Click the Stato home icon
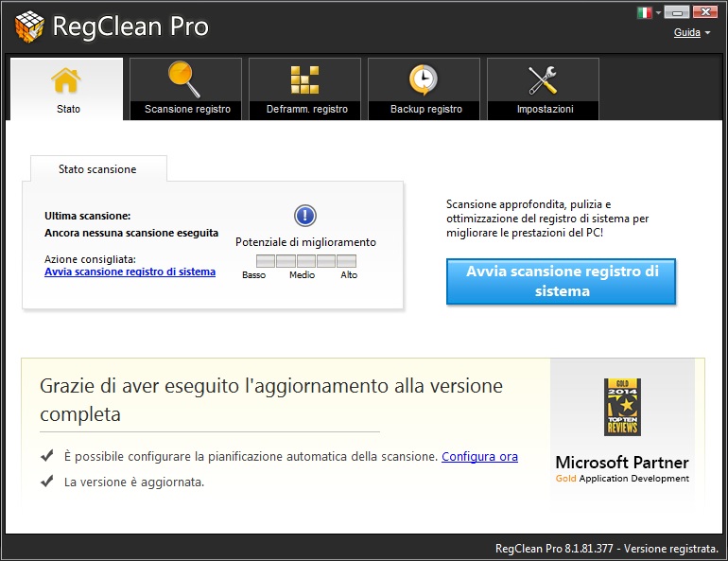 (66, 80)
